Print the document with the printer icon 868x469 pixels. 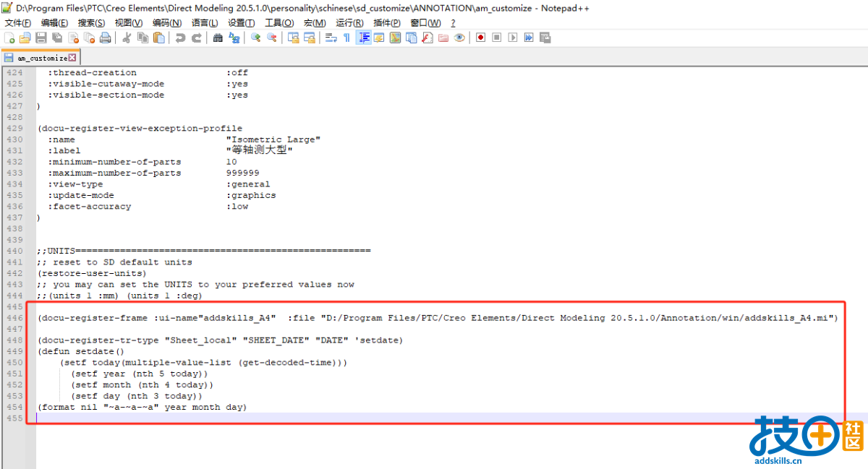coord(105,38)
